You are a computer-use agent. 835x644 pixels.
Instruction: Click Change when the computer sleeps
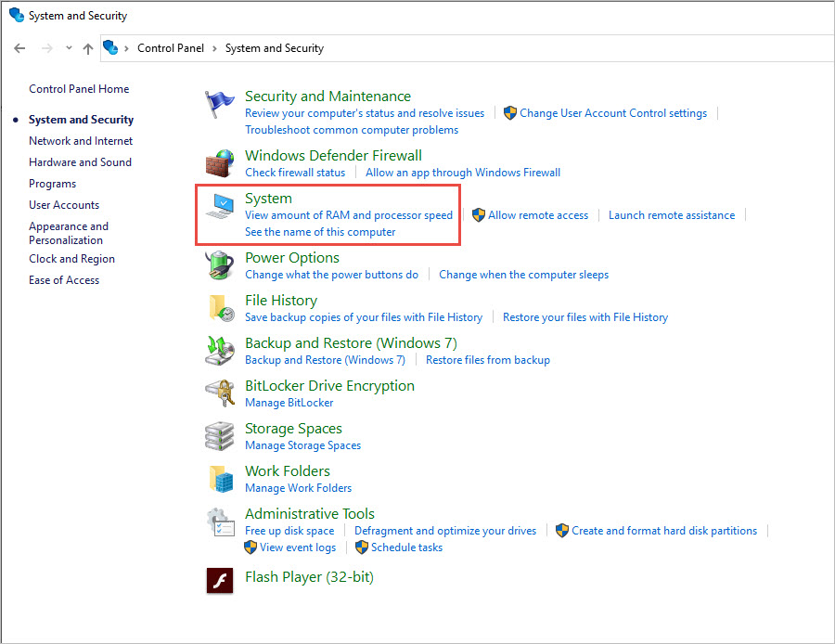coord(523,275)
